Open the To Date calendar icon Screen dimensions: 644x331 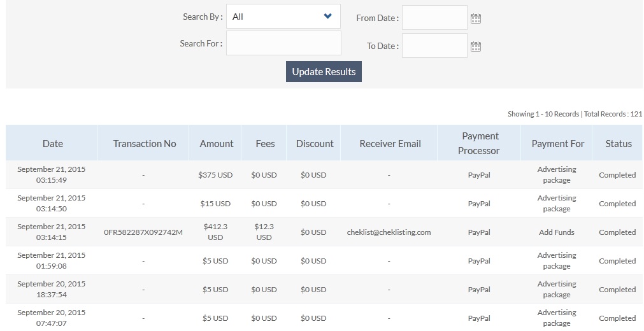(x=475, y=46)
